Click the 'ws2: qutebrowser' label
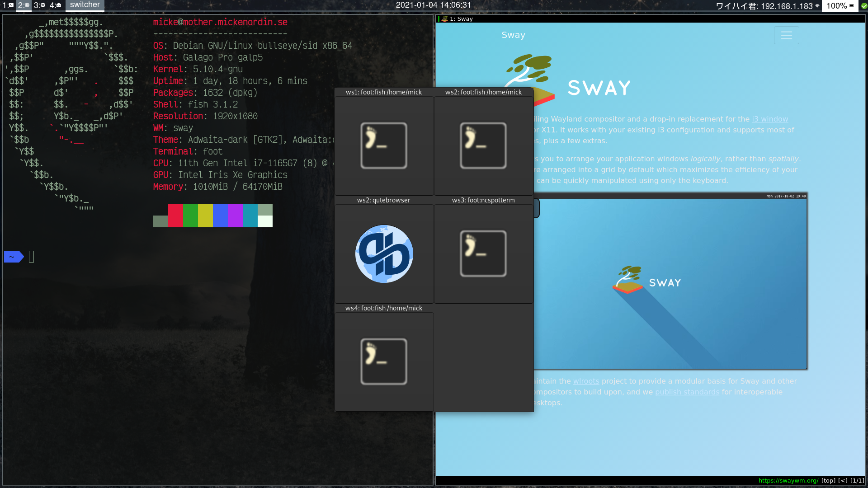This screenshot has height=488, width=868. 384,200
